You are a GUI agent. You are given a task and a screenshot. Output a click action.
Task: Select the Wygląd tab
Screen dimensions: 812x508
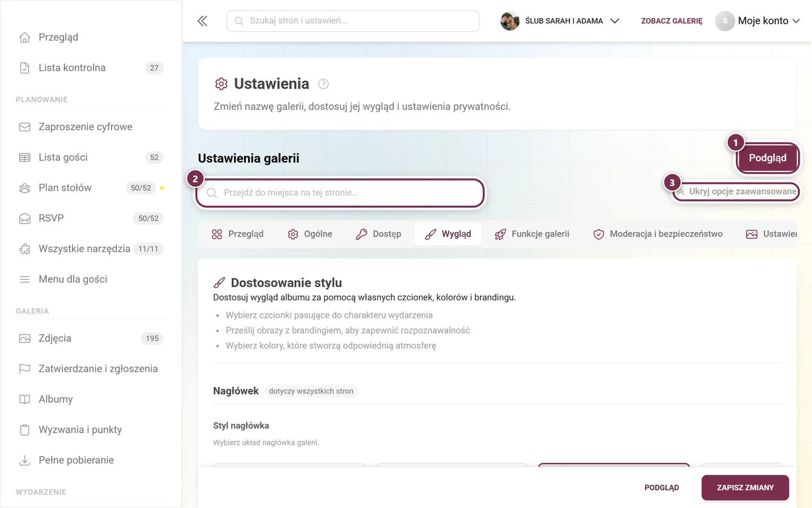(448, 234)
